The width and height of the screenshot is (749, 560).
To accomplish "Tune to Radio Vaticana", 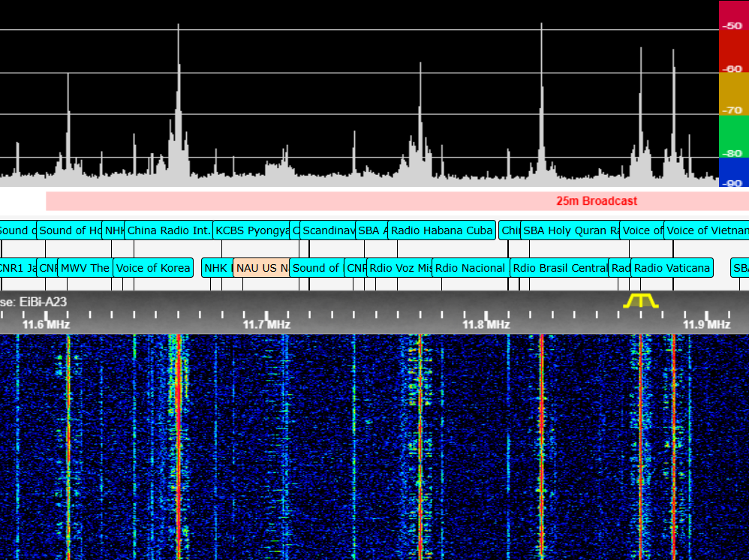I will [671, 267].
